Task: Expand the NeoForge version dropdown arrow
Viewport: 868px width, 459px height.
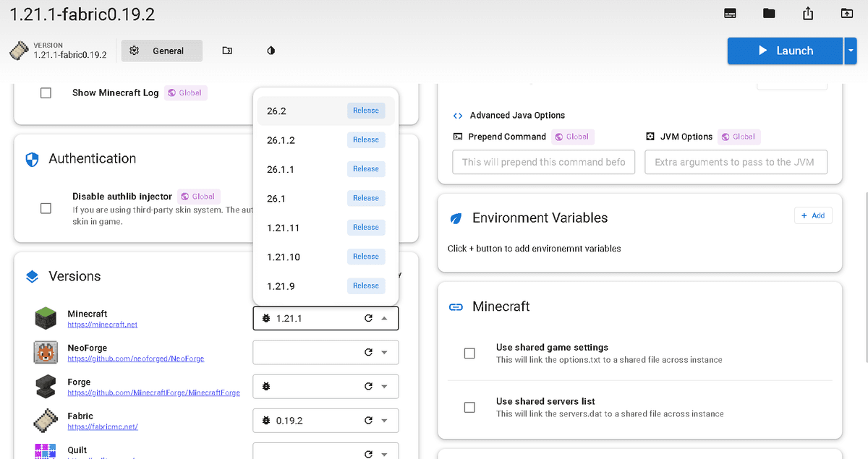Action: (x=385, y=352)
